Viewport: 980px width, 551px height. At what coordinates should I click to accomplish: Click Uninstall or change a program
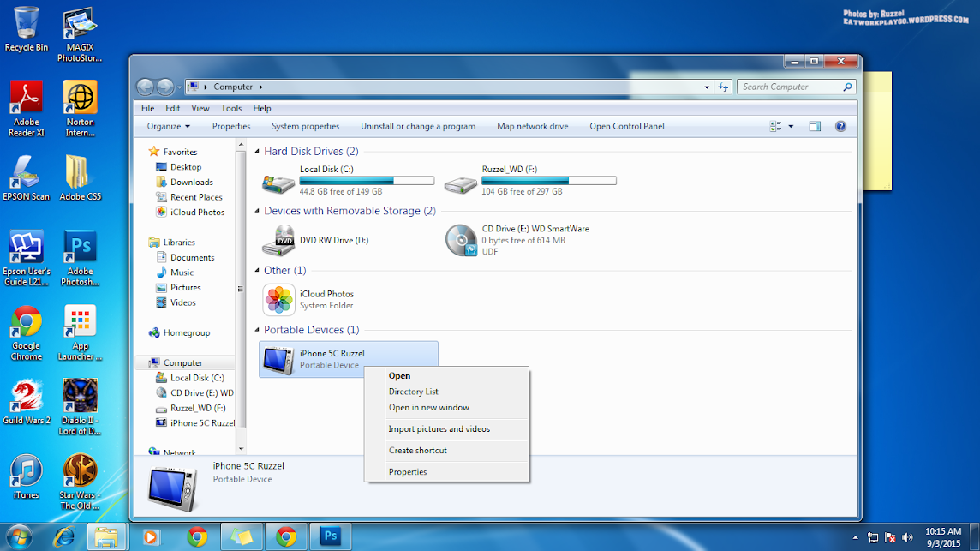point(417,126)
